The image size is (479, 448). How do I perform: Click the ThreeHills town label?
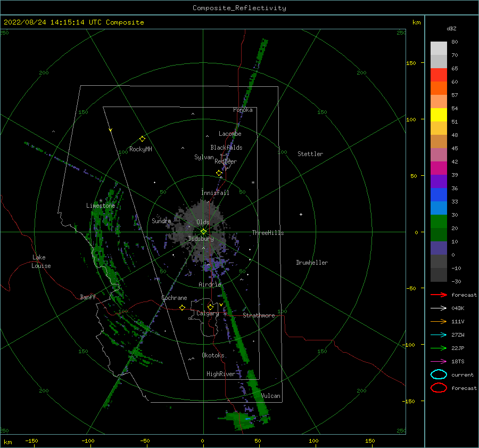[268, 233]
